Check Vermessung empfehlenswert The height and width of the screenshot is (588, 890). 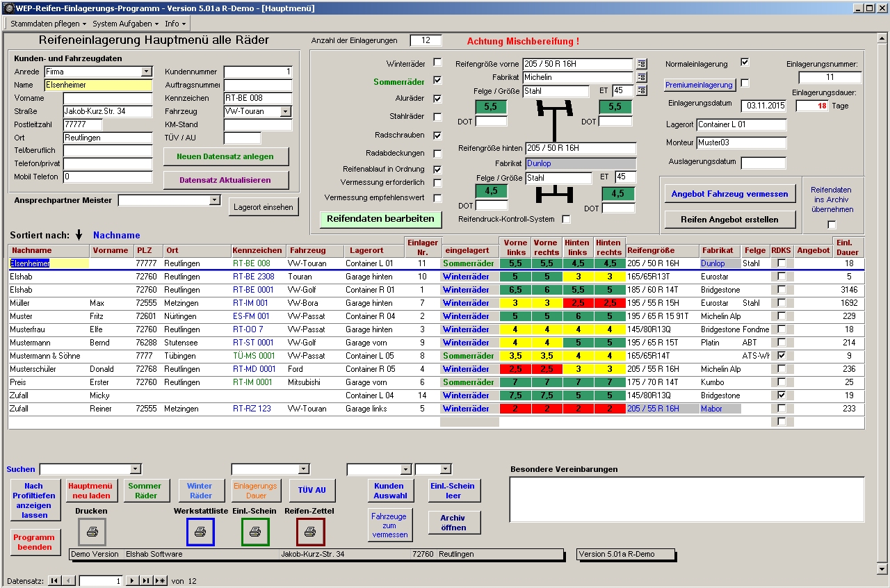pos(437,198)
